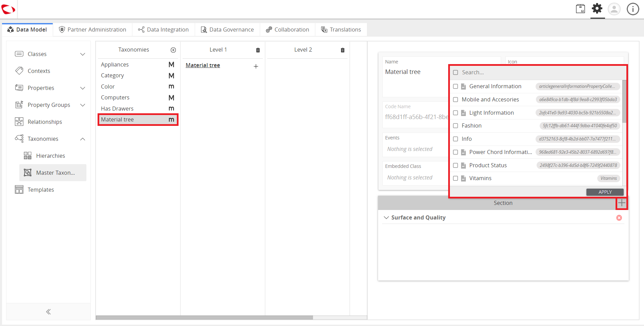Open Templates in the sidebar

(41, 190)
